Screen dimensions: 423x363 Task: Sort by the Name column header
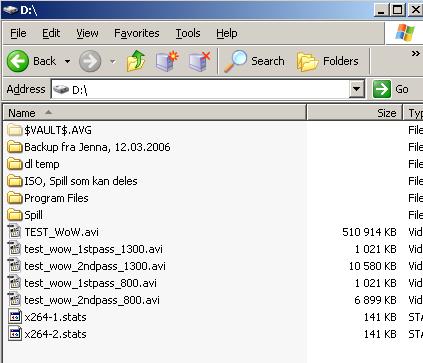coord(155,113)
